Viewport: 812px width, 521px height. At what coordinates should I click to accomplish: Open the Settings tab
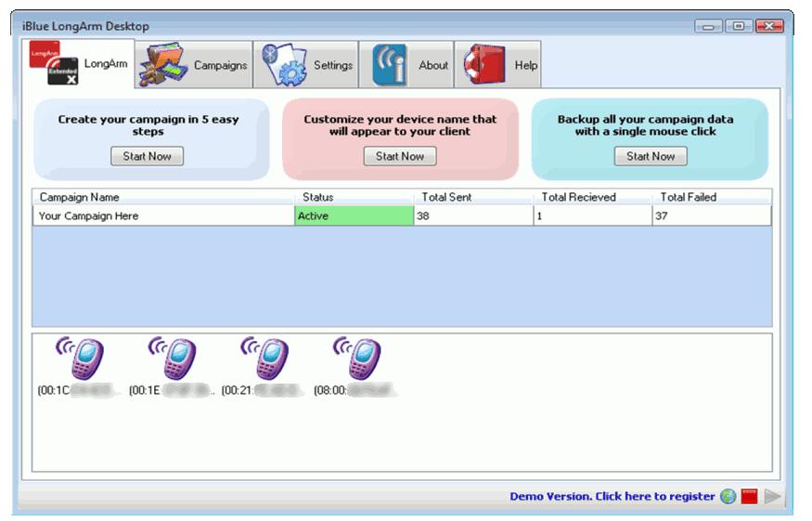click(305, 65)
